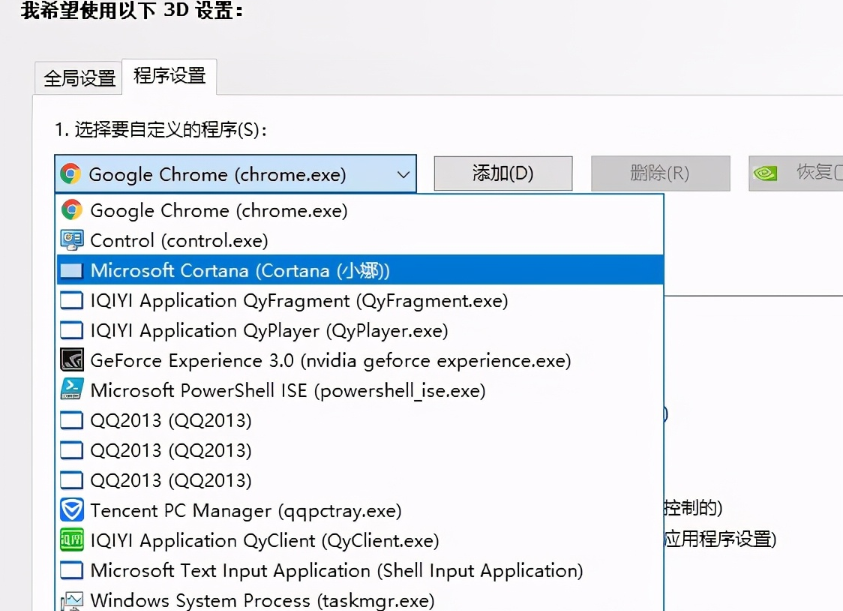This screenshot has height=611, width=843.
Task: Click the GeForce Experience 3.0 icon
Action: click(x=72, y=360)
